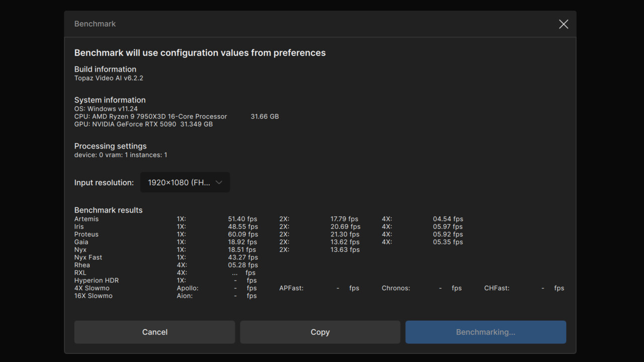Click the Topaz Video AI version text
Image resolution: width=644 pixels, height=362 pixels.
109,78
